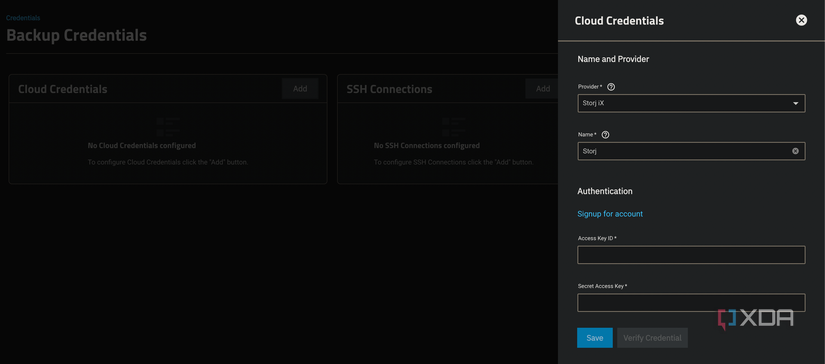Open the Credentials breadcrumb link
This screenshot has height=364, width=825.
click(x=23, y=18)
